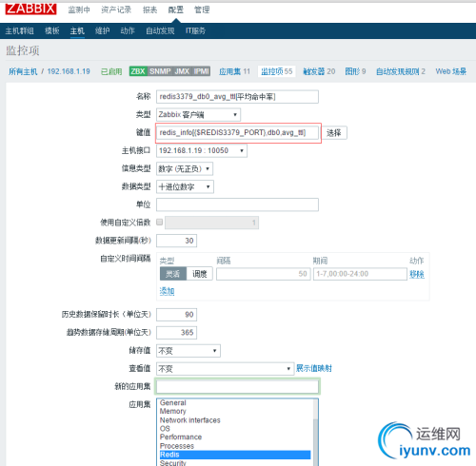Open the 数据类型 十进位数字 dropdown
Screen dimensions: 476x466
(185, 186)
